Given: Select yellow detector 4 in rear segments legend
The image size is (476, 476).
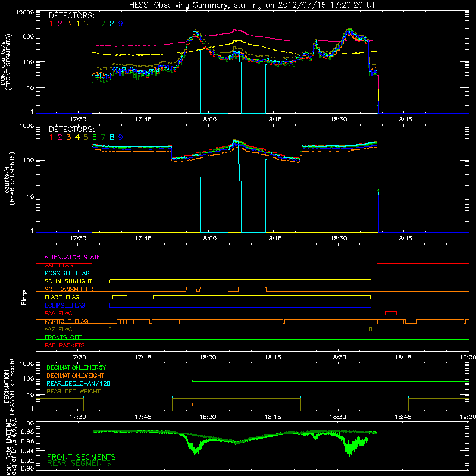Looking at the screenshot, I should coord(77,137).
